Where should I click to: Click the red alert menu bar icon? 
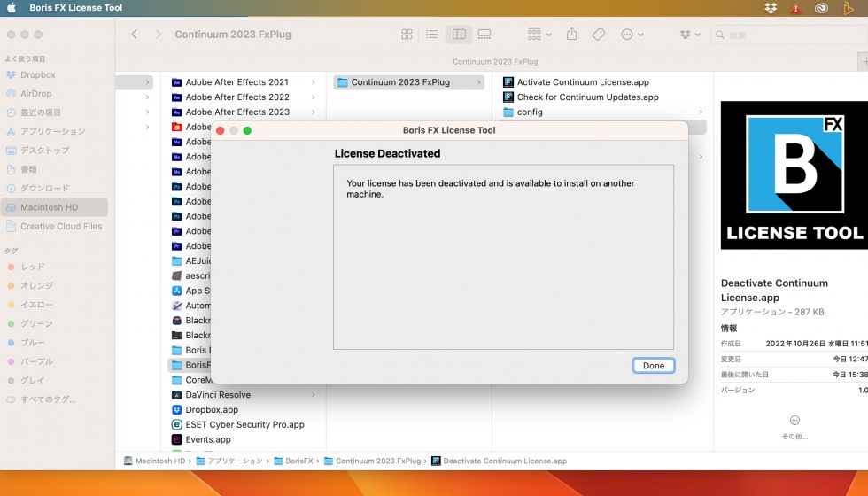pos(795,8)
